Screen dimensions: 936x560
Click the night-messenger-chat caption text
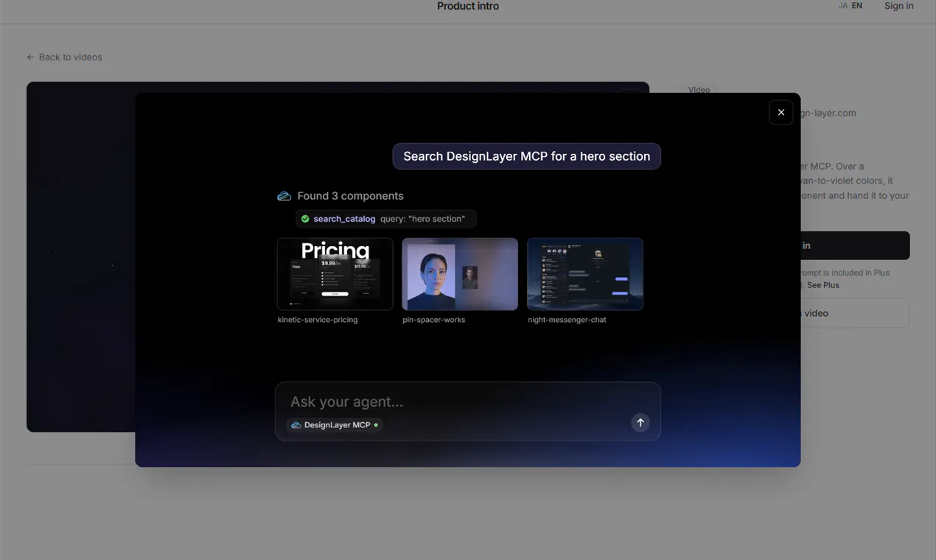567,320
